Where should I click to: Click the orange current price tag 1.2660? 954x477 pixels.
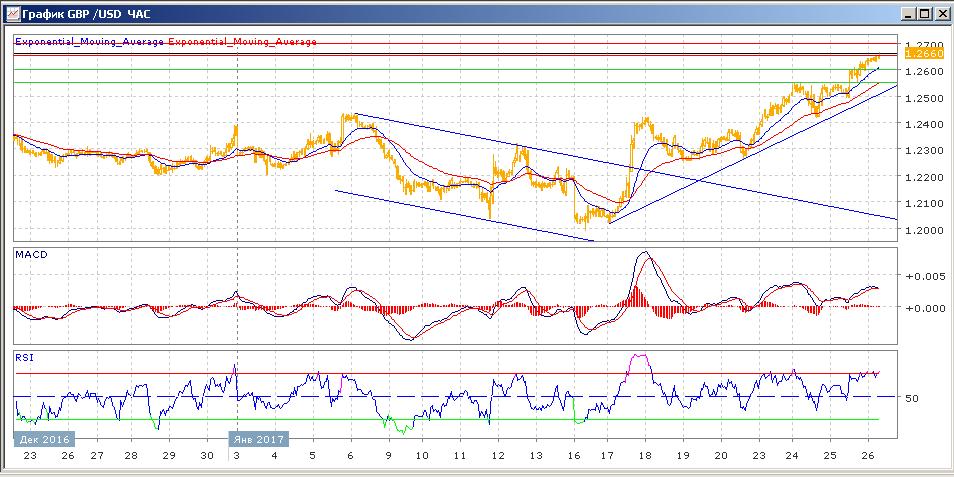click(918, 55)
